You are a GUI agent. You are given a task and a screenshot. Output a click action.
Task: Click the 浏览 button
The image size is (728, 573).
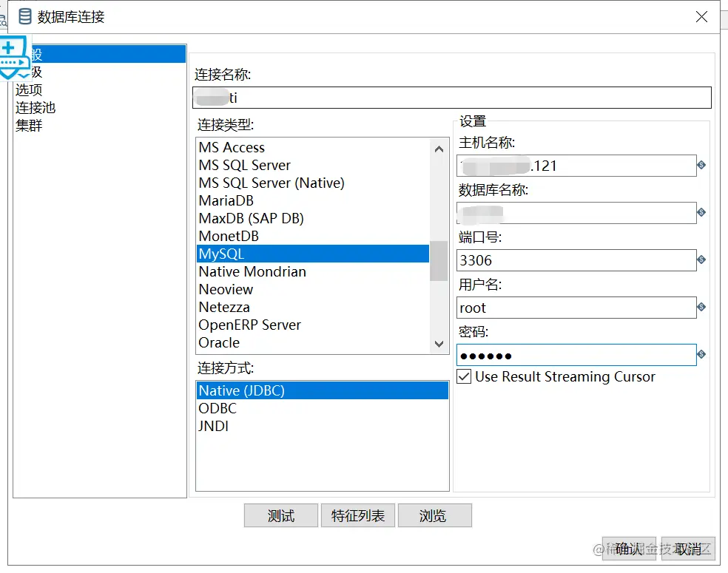pyautogui.click(x=435, y=515)
